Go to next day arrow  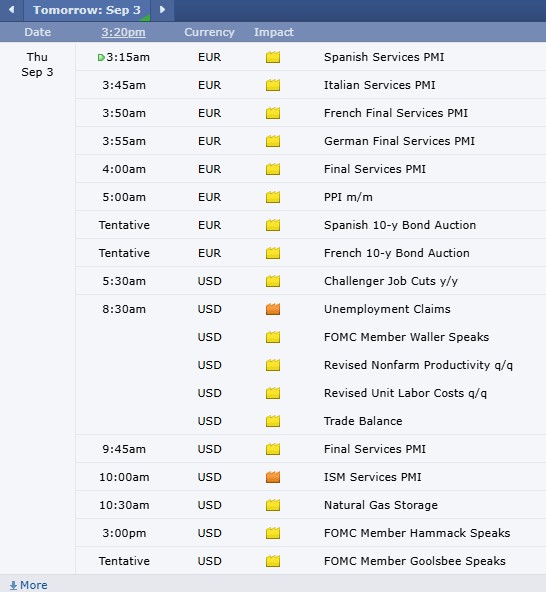pos(162,9)
